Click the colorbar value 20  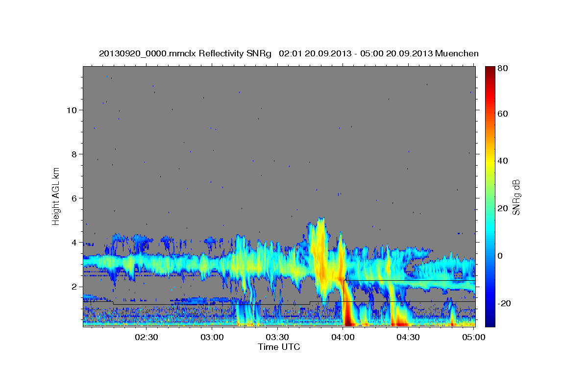[502, 208]
